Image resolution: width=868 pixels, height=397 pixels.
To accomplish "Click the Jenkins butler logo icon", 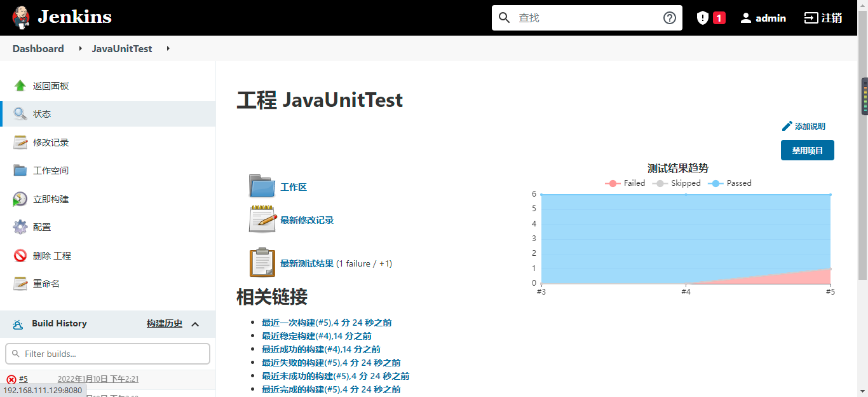I will [20, 18].
